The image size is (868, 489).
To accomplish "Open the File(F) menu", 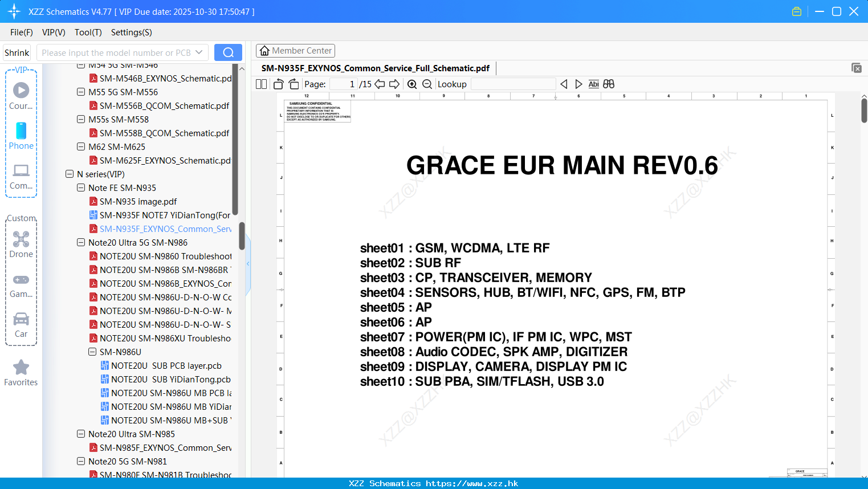I will (x=22, y=32).
